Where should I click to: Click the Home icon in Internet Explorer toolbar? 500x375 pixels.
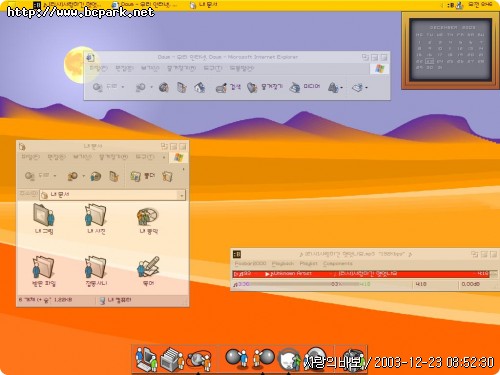point(199,88)
